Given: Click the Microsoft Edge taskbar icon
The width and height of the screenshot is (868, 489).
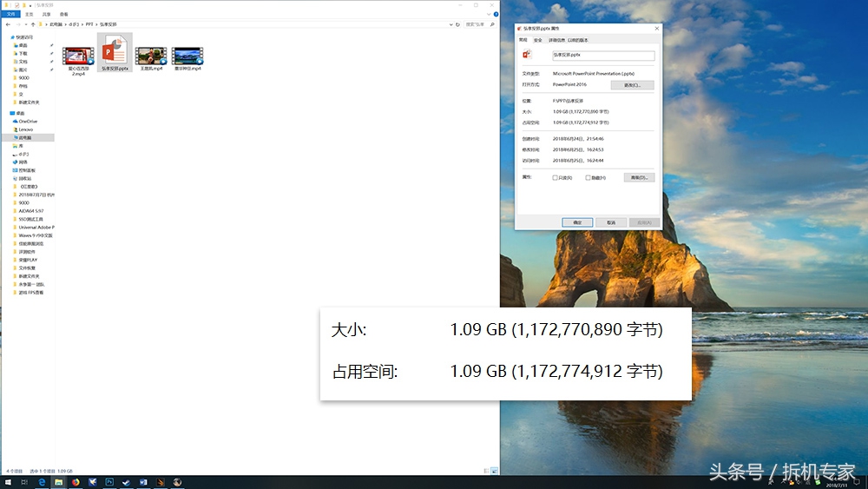Looking at the screenshot, I should [x=43, y=481].
